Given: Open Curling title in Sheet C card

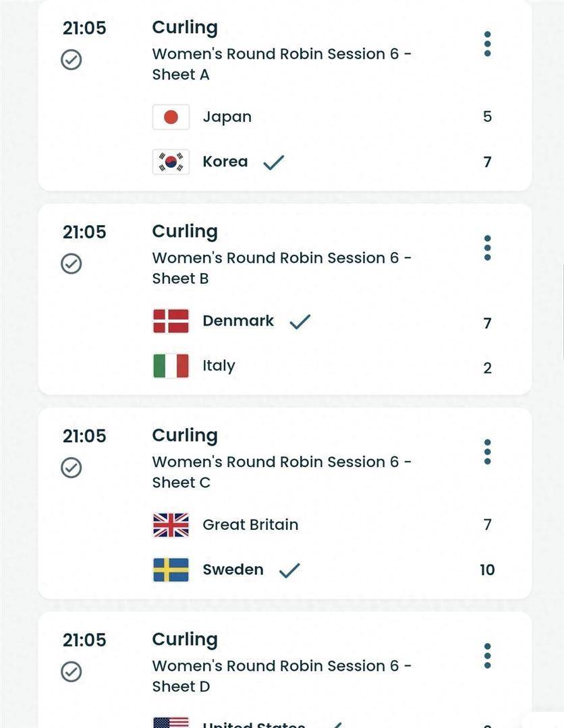Looking at the screenshot, I should point(185,435).
